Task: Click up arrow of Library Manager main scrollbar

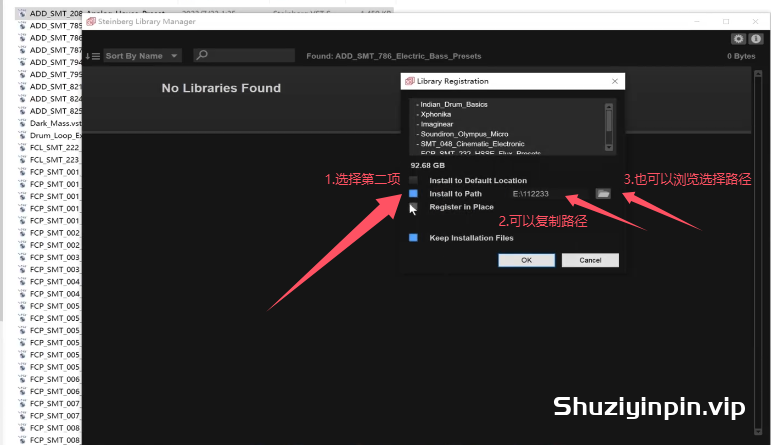Action: point(758,74)
